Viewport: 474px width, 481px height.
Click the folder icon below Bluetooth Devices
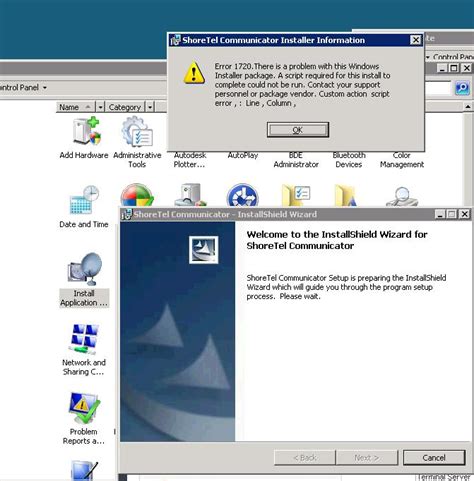345,195
